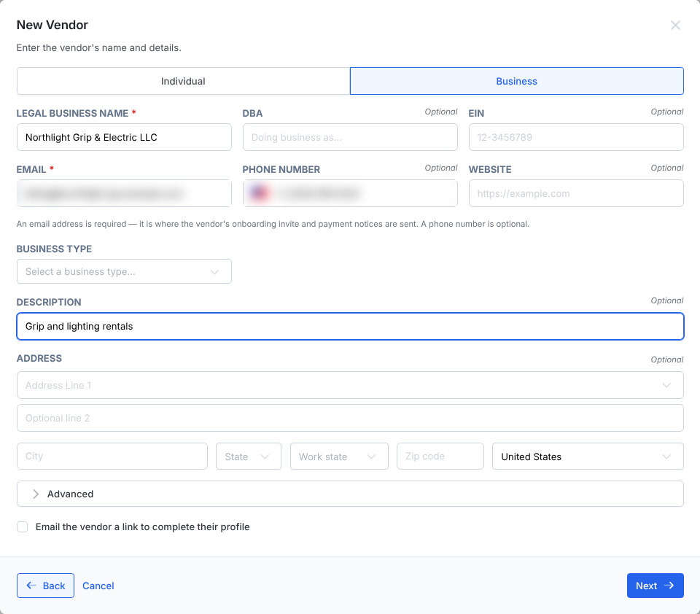Open the Business Type dropdown
This screenshot has width=700, height=614.
point(124,271)
